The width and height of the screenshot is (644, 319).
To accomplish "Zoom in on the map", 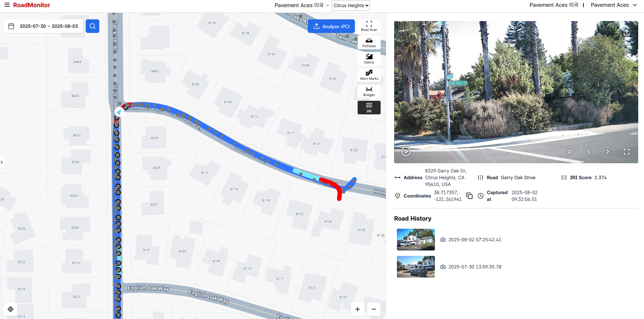I will pos(358,309).
